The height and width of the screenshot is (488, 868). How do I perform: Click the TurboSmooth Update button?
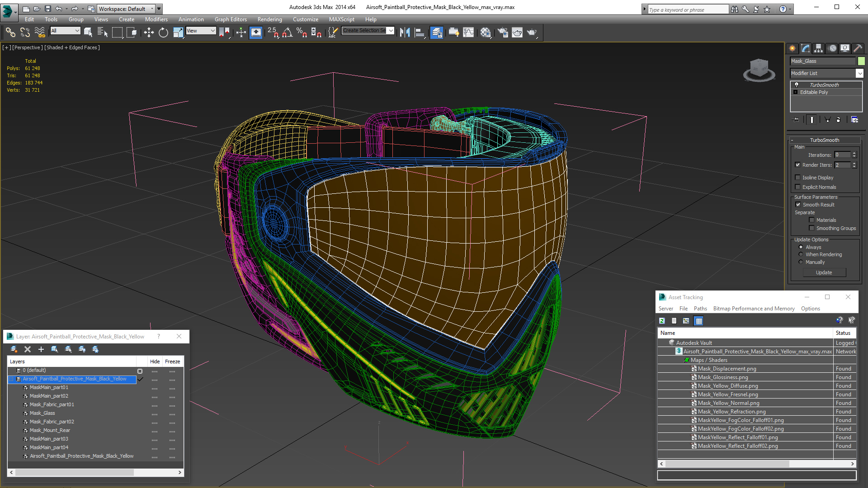pos(824,272)
